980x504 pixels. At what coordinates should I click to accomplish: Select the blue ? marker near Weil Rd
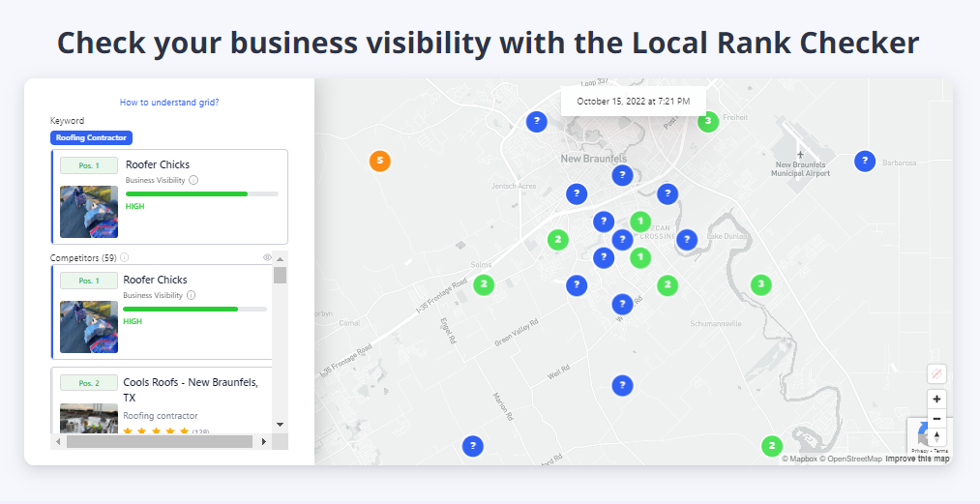click(x=622, y=385)
